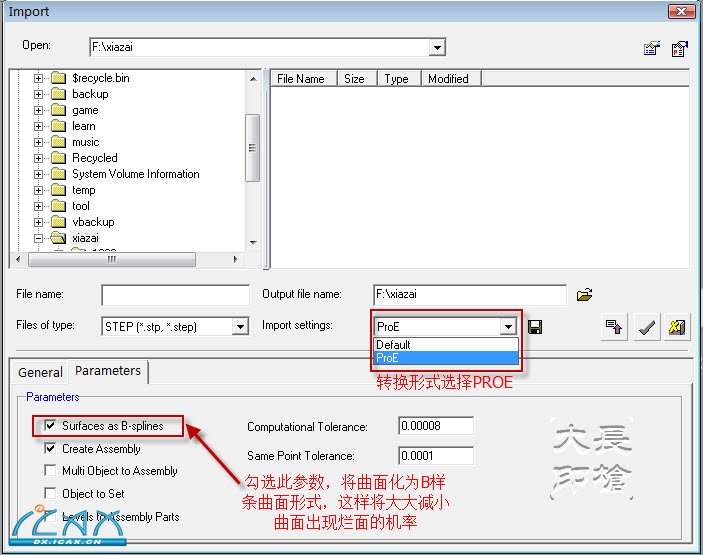703x555 pixels.
Task: Click the save import settings floppy icon
Action: click(535, 327)
